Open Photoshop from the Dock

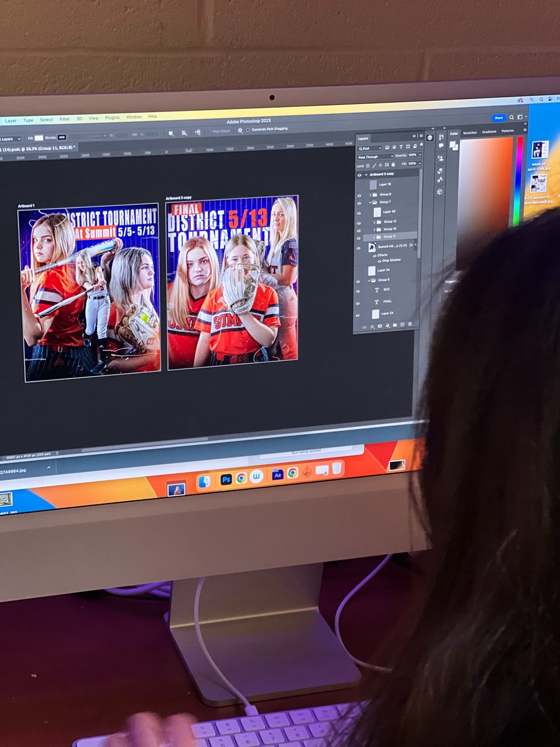pyautogui.click(x=226, y=479)
